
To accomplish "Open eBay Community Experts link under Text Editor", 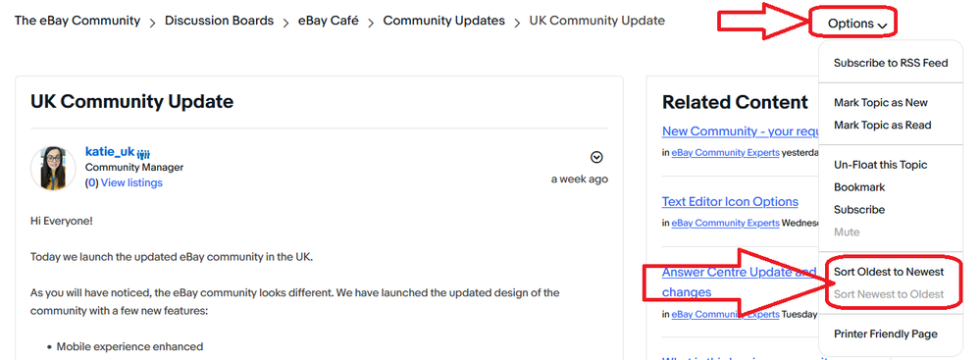I will tap(726, 223).
